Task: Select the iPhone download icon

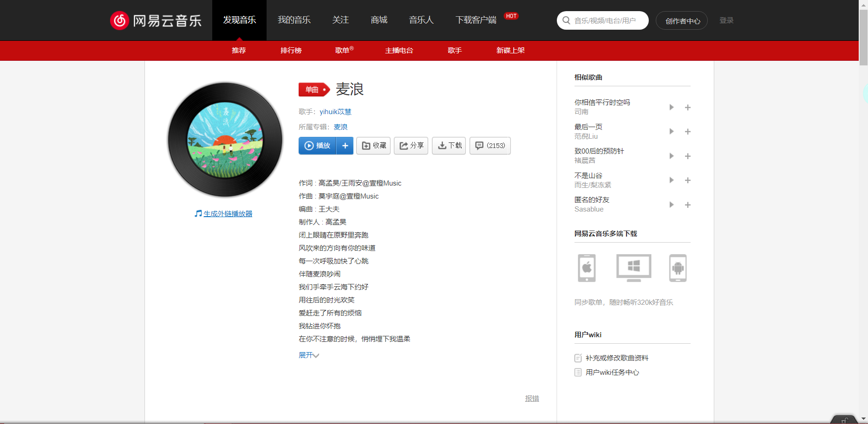Action: point(587,268)
